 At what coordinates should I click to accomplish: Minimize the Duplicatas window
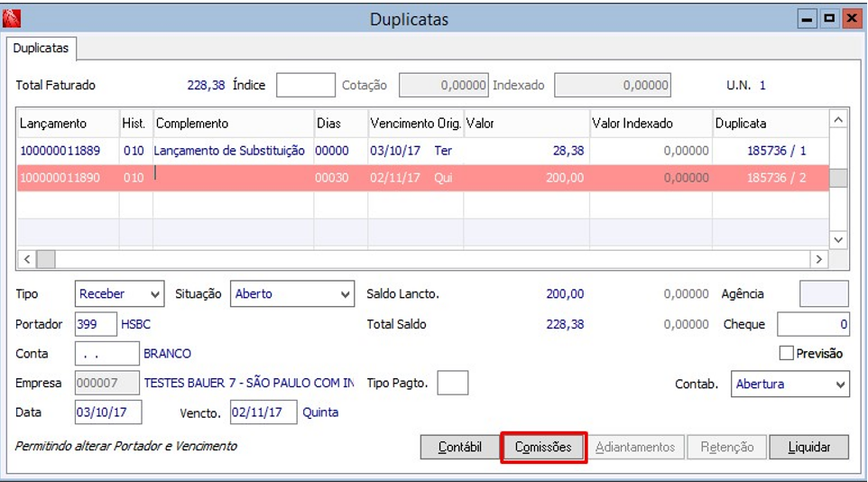[808, 19]
